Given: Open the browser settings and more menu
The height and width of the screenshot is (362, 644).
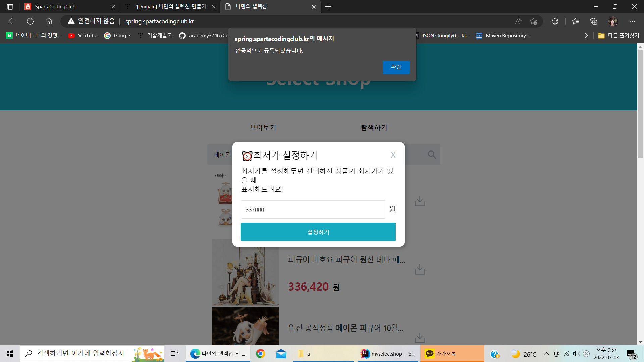Looking at the screenshot, I should click(632, 21).
